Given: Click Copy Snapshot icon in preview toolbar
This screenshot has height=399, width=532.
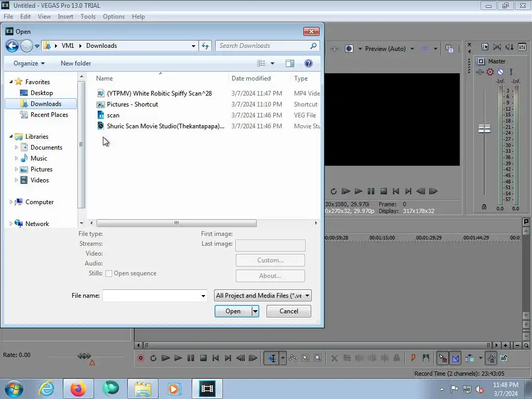Looking at the screenshot, I should [x=449, y=49].
